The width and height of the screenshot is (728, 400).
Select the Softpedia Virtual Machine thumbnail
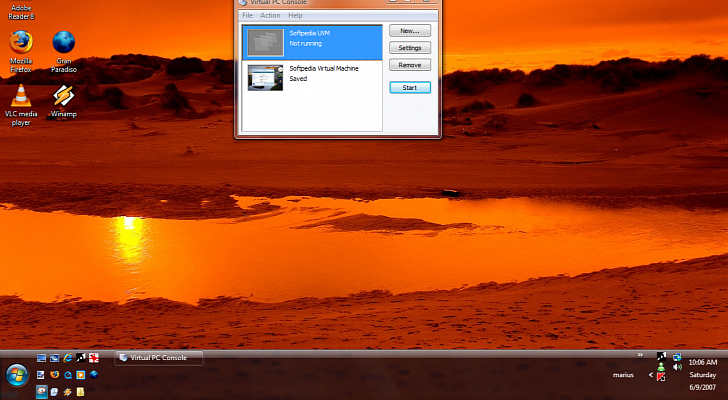266,78
